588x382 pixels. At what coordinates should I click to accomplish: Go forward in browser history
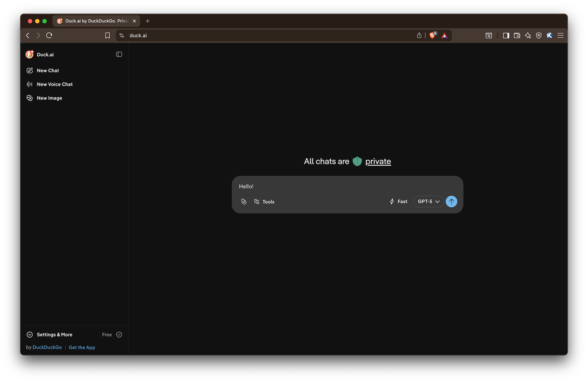(38, 36)
